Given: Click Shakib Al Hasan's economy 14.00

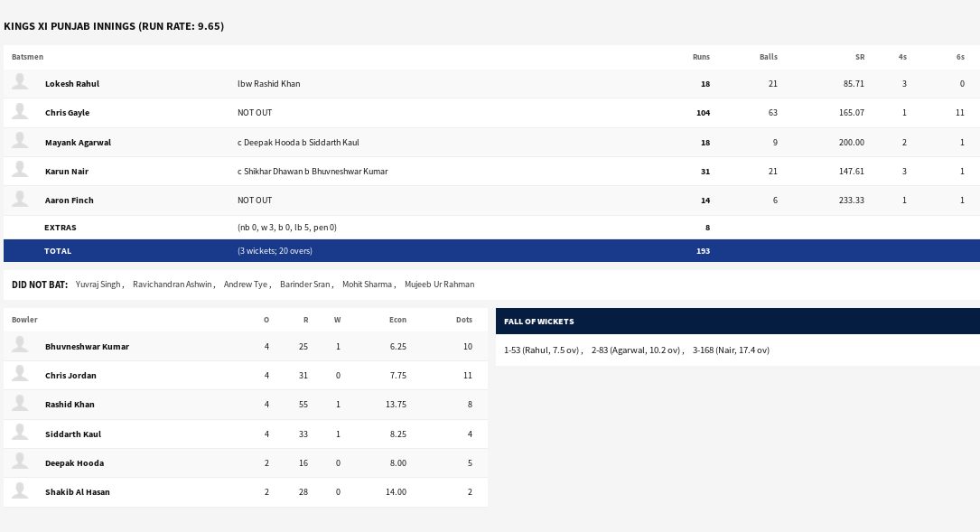Looking at the screenshot, I should 396,492.
